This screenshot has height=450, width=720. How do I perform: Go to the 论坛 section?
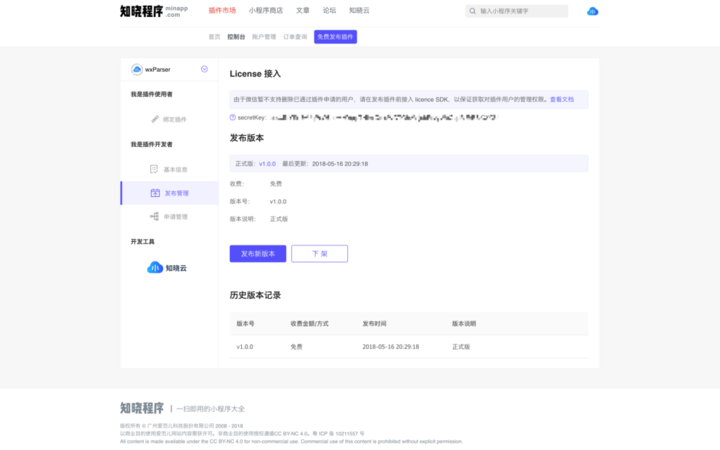click(329, 11)
